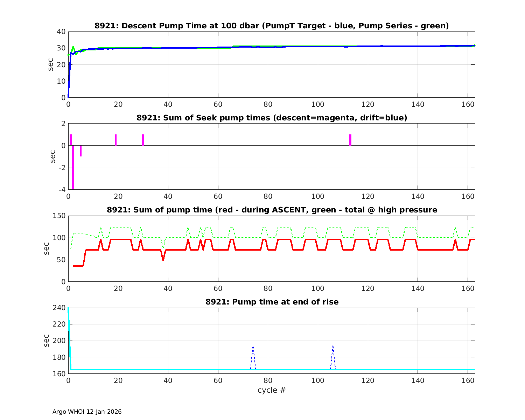Click the red line's initial low segment near 36 sec
This screenshot has height=420, width=525.
tap(78, 266)
